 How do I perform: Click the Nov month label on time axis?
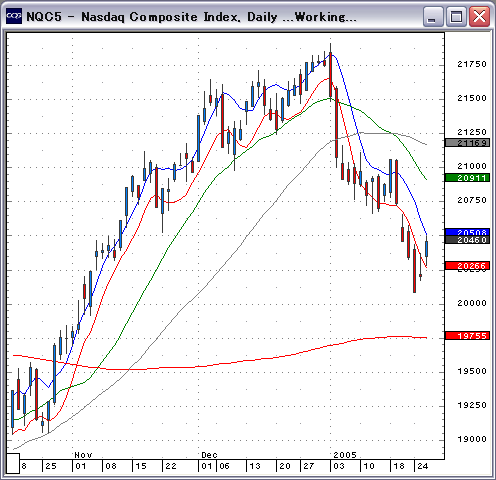83,455
